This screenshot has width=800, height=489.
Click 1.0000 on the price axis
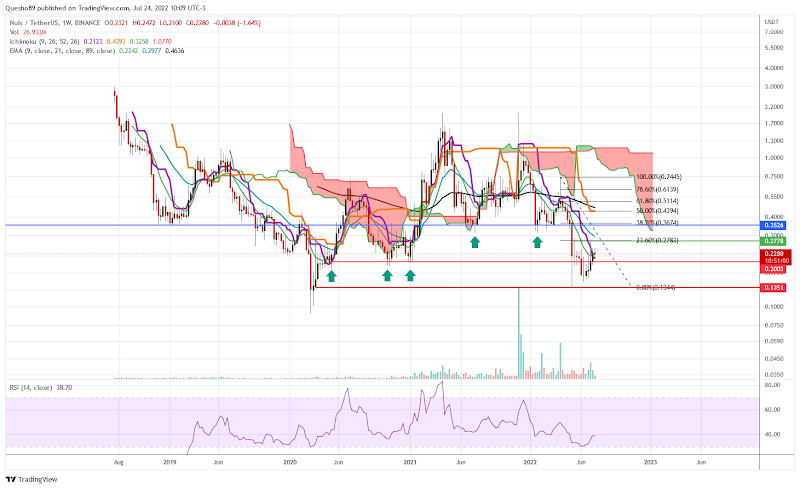(x=774, y=158)
